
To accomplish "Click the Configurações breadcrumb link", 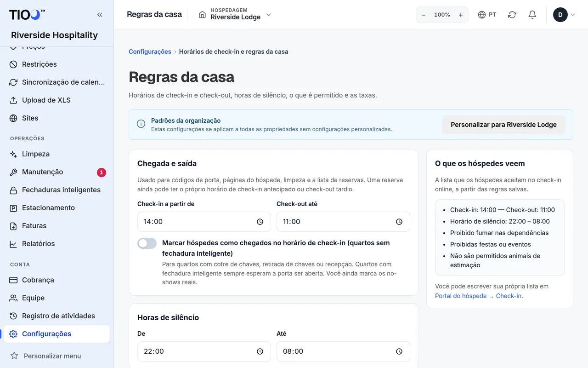I will (150, 52).
